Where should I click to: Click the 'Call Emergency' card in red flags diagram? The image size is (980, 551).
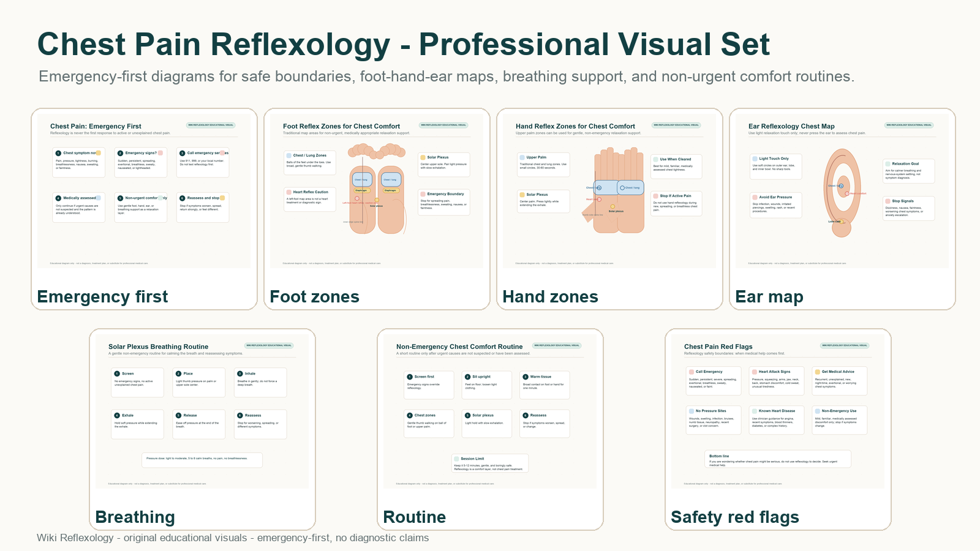click(x=714, y=381)
